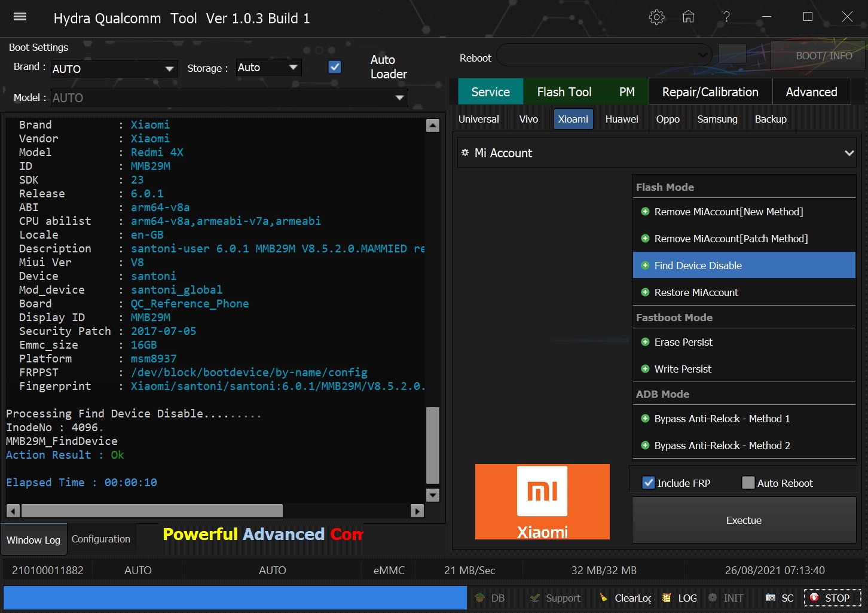This screenshot has height=613, width=868.
Task: Click log vertical scrollbar down arrow
Action: click(x=433, y=495)
